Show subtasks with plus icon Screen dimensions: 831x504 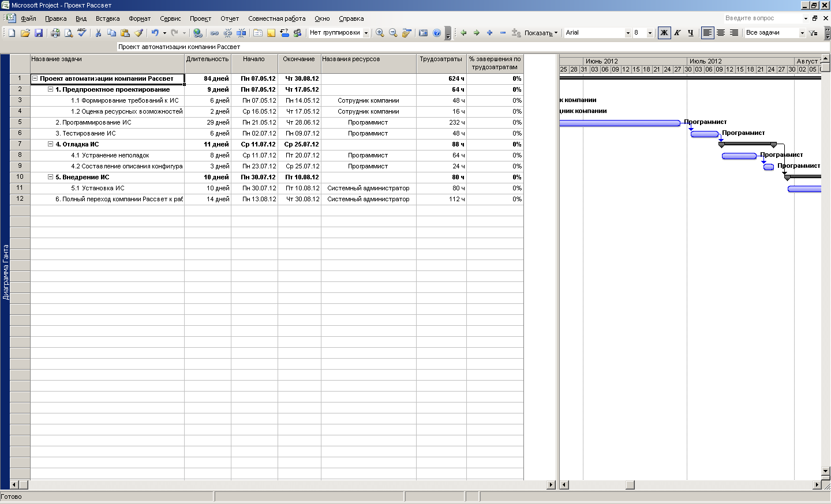click(490, 33)
